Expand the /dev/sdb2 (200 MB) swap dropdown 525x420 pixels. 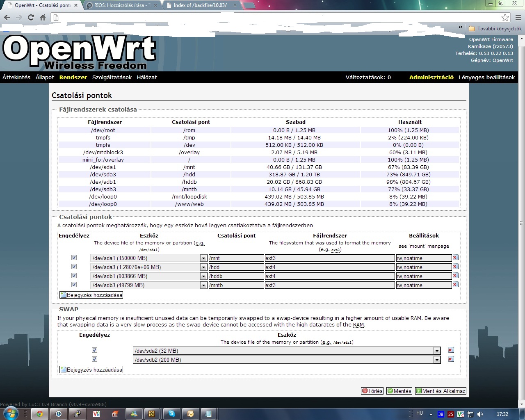point(287,360)
